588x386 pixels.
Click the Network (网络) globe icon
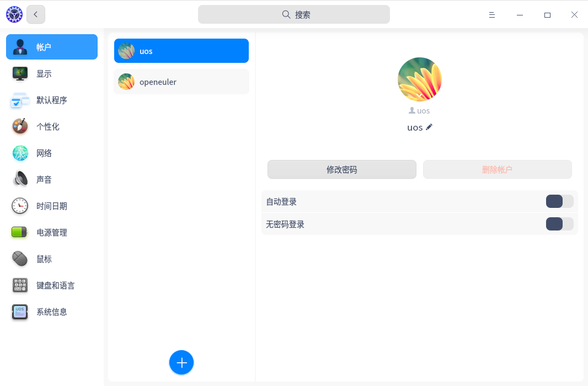point(20,153)
